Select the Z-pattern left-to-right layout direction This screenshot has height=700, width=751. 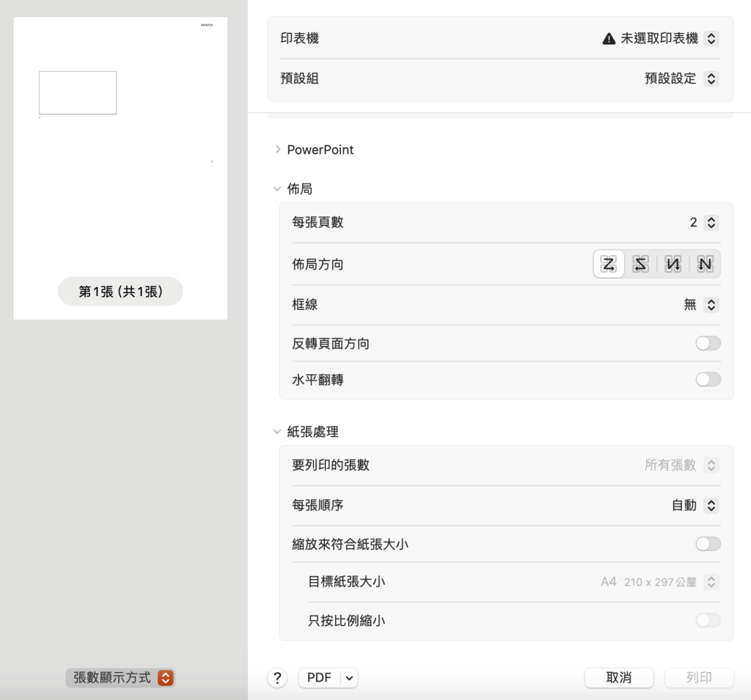click(x=609, y=264)
